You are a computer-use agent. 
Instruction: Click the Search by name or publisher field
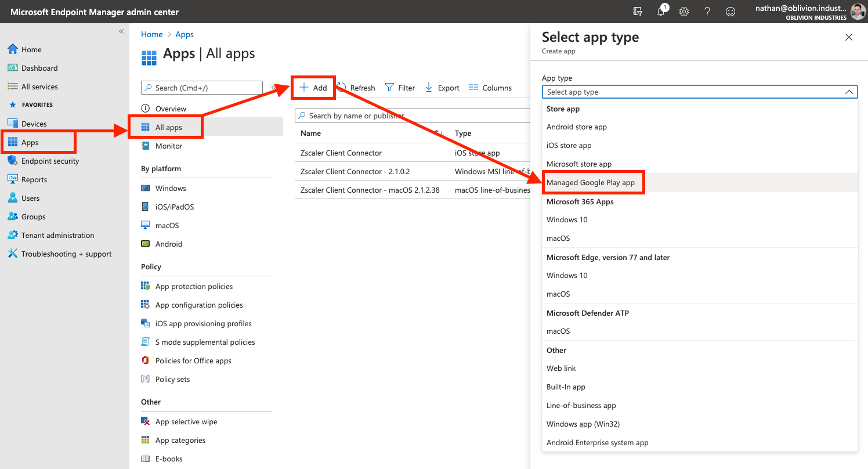click(x=412, y=116)
